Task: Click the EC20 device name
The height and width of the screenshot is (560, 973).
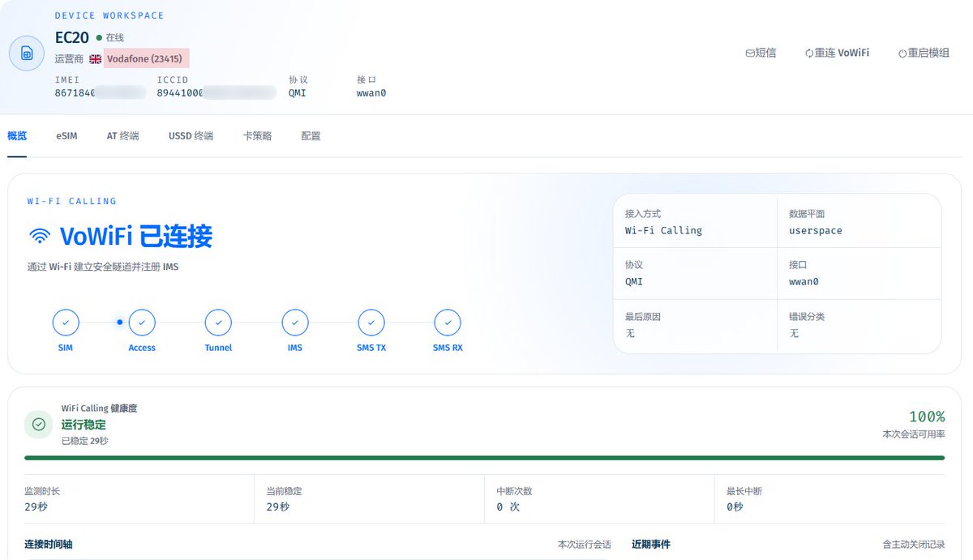Action: [x=72, y=37]
